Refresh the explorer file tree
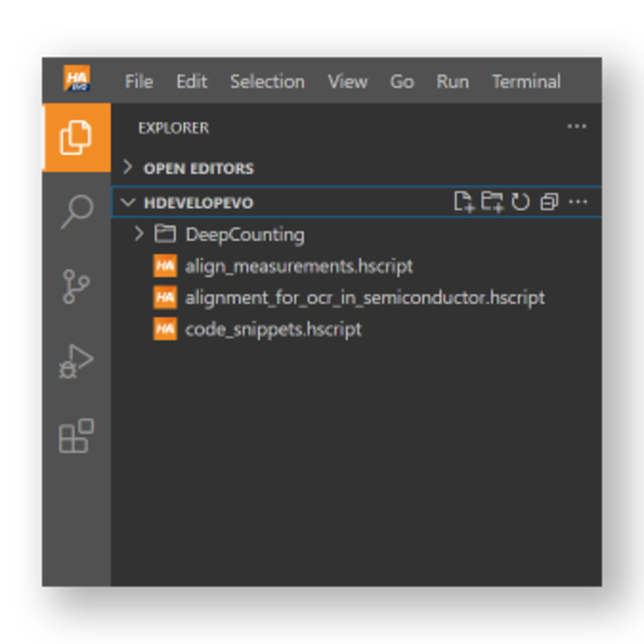 pos(520,202)
